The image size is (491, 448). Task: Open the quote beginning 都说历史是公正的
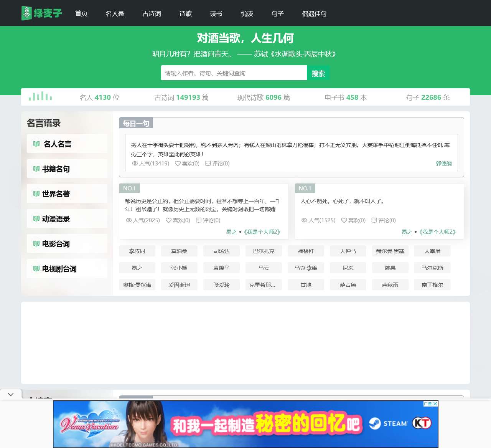203,205
